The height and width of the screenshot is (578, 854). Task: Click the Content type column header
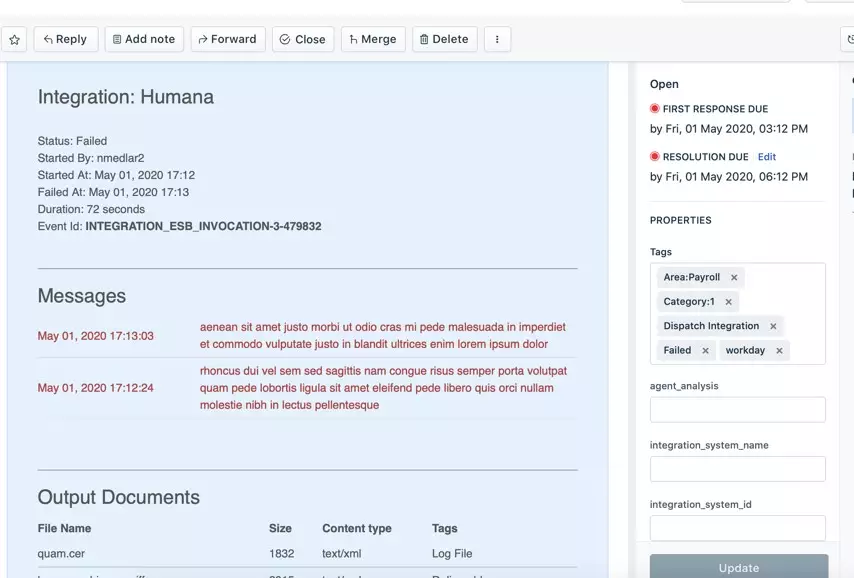click(357, 528)
